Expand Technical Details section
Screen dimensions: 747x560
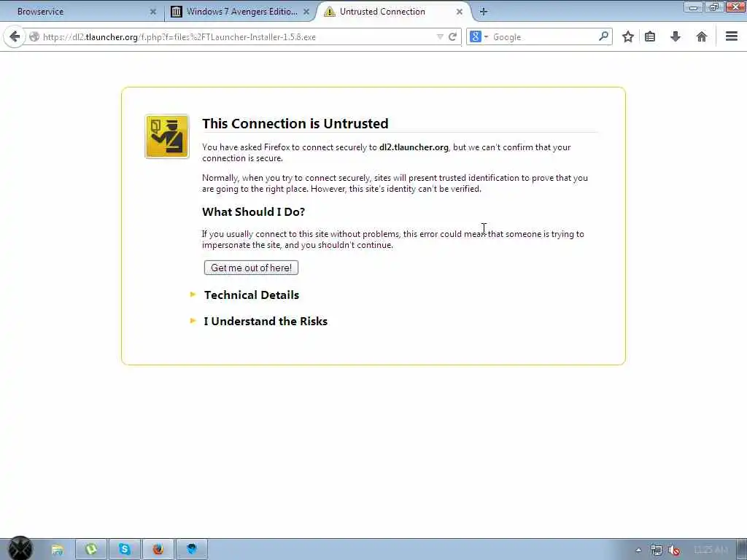[x=252, y=295]
